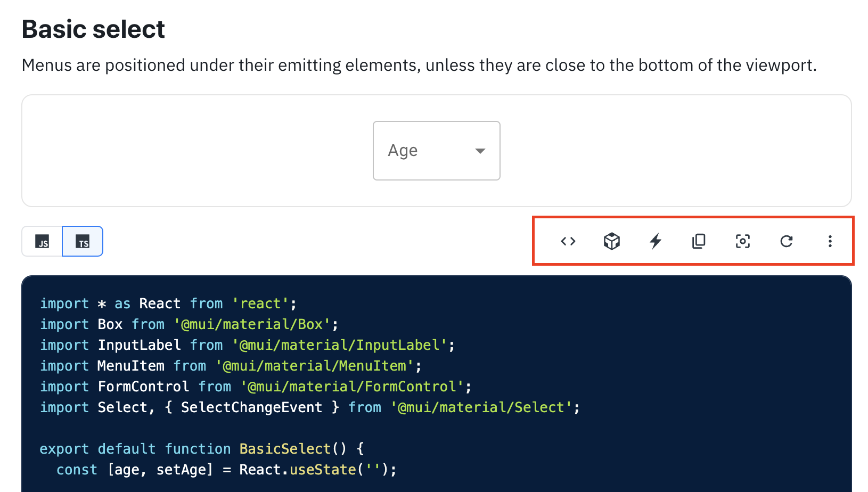Open the demo's kebab options menu

830,241
